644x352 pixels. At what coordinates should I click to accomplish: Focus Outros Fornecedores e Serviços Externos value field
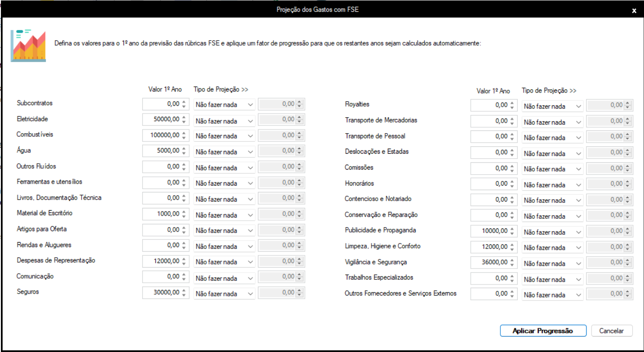pyautogui.click(x=494, y=294)
